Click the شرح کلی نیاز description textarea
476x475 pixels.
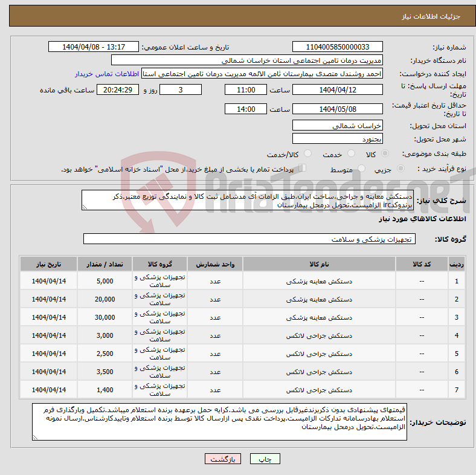248,200
